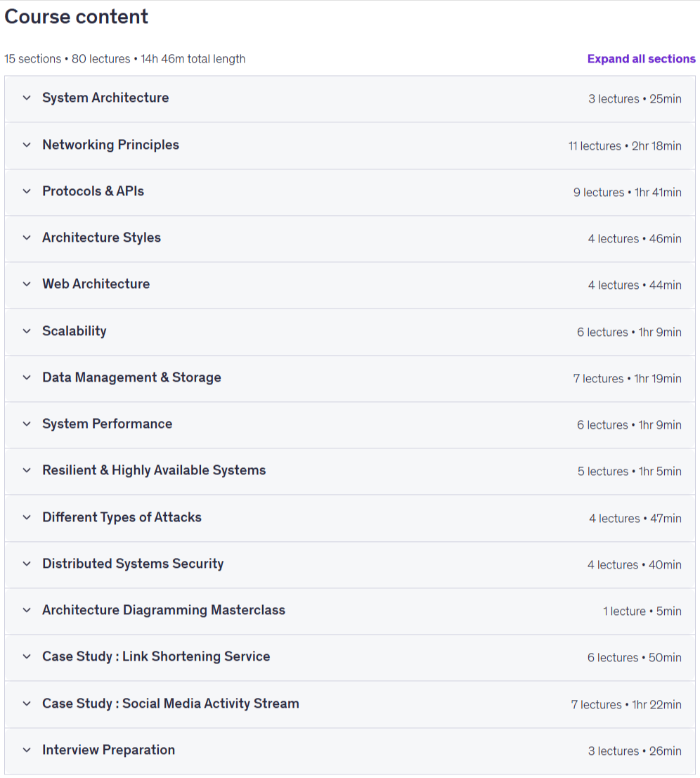This screenshot has height=778, width=700.
Task: Click the Architecture Styles title
Action: [102, 238]
